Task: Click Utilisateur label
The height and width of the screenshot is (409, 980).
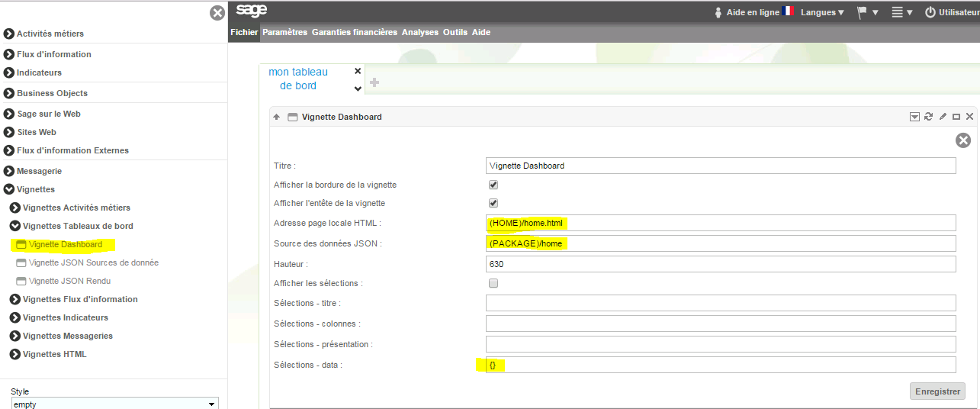Action: coord(959,12)
